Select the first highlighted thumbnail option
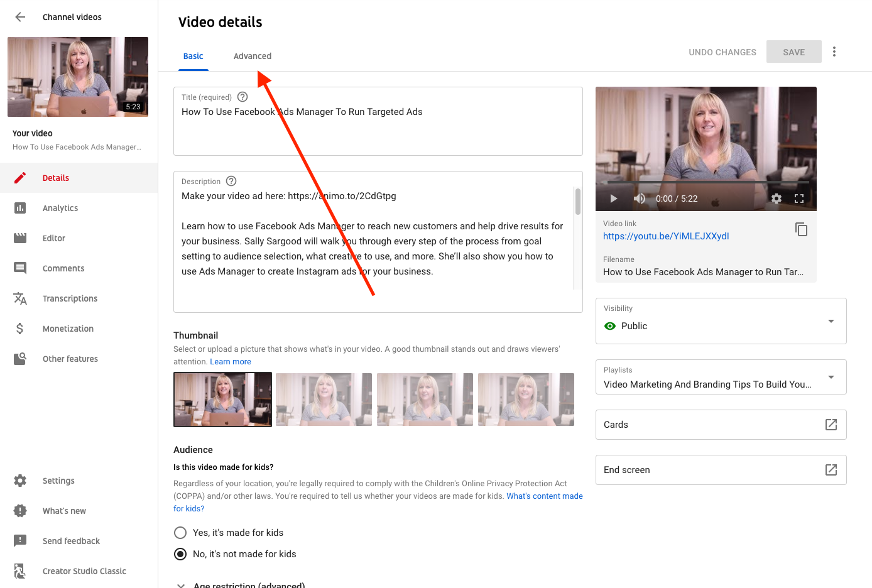 point(222,400)
